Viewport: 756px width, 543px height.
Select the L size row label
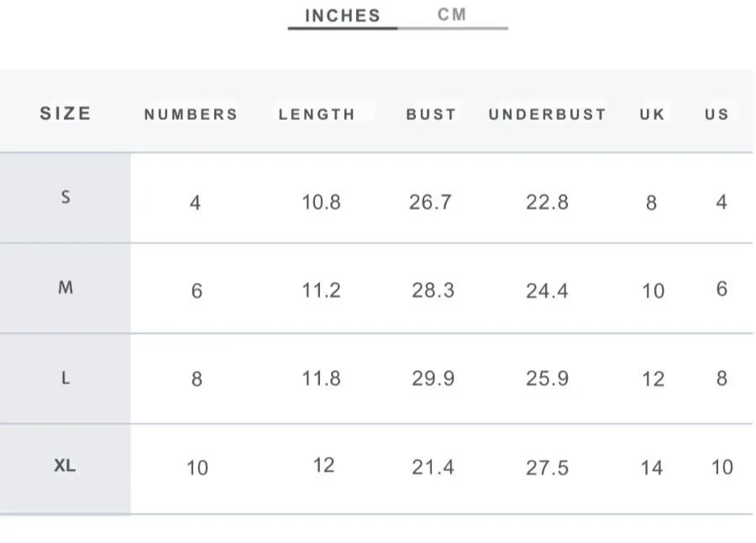pos(66,379)
